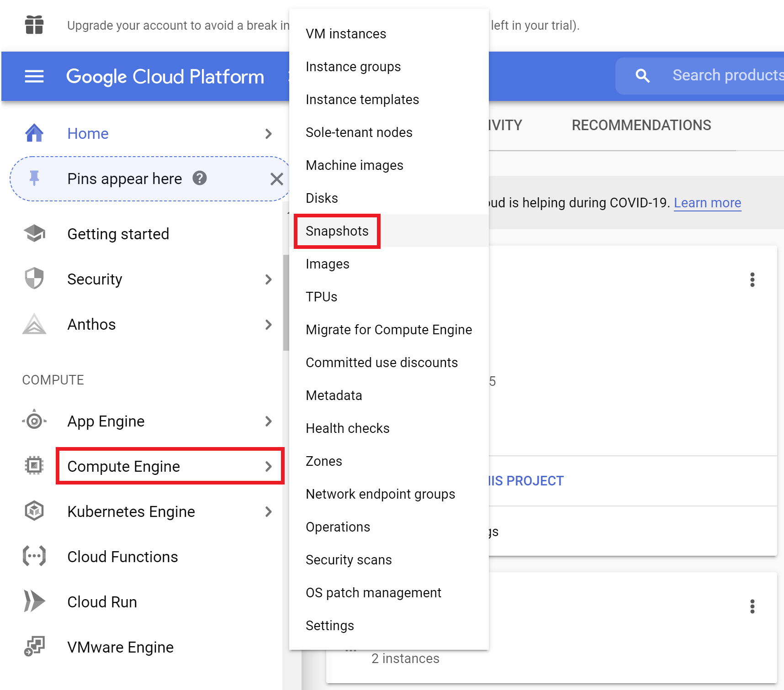784x690 pixels.
Task: Click the gift icon in upgrade banner
Action: 34,25
